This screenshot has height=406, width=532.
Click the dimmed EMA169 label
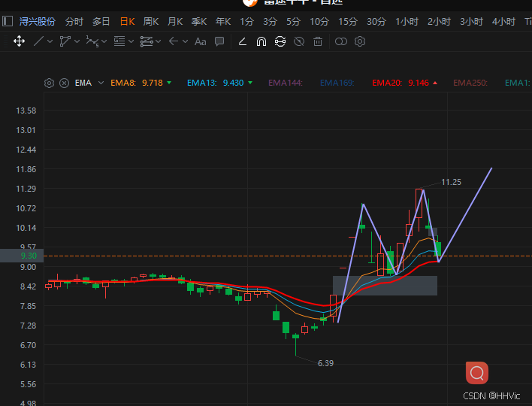337,83
